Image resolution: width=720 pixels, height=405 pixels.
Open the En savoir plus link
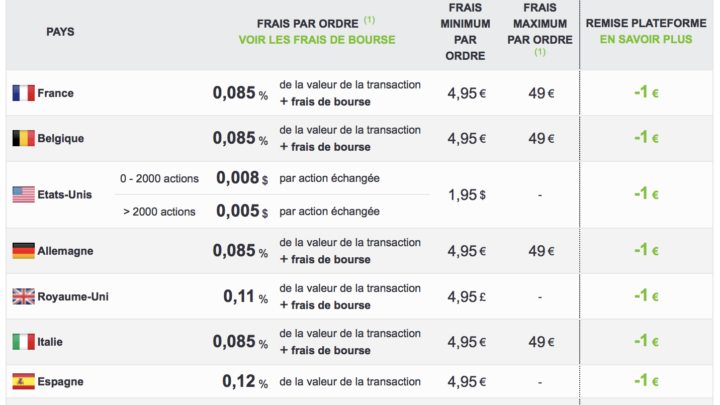(646, 39)
